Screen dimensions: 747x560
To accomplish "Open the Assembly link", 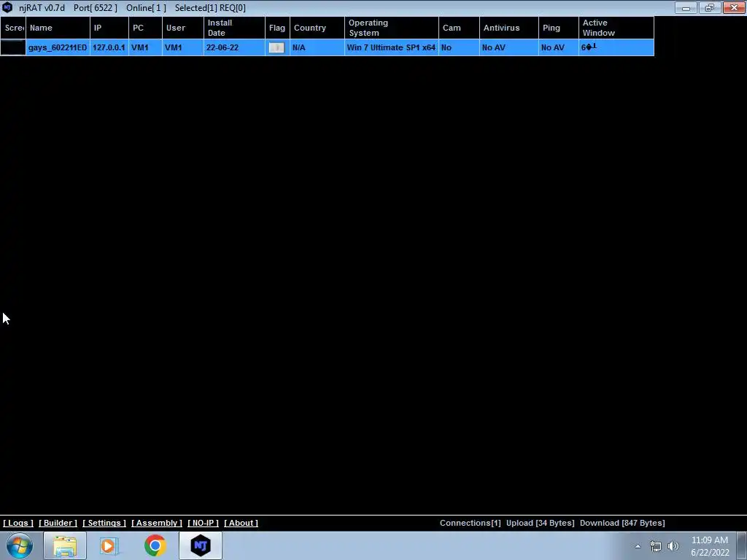I will [x=157, y=523].
